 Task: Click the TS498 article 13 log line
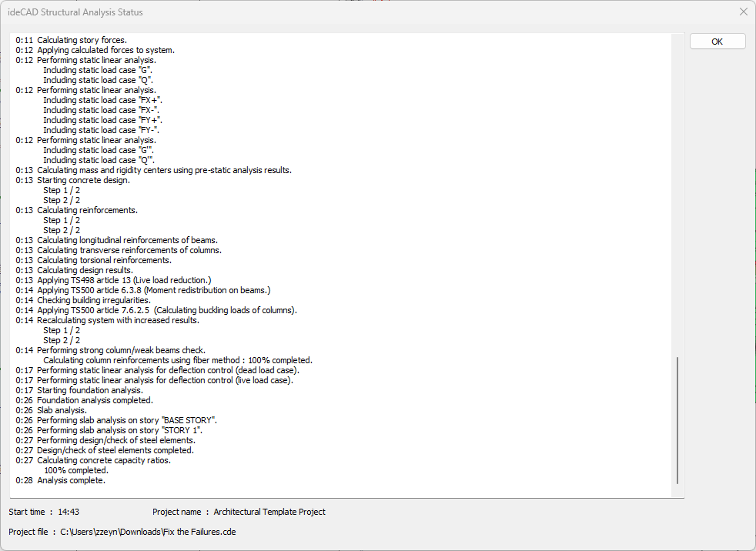coord(124,280)
